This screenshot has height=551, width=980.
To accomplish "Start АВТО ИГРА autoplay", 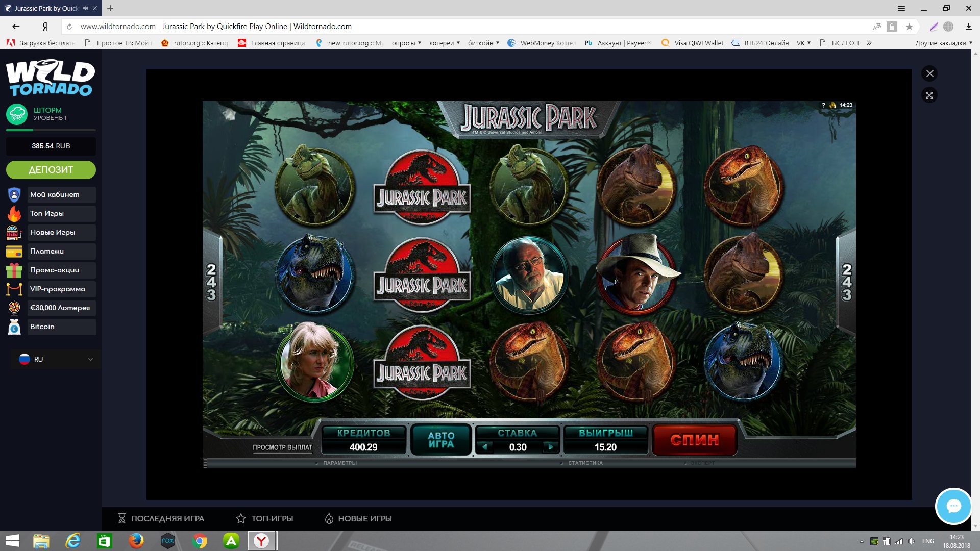I will coord(441,440).
